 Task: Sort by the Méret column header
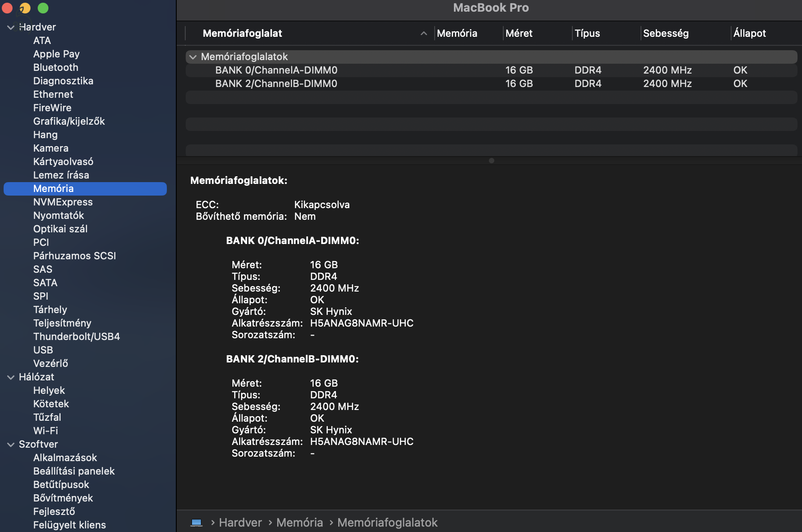tap(519, 33)
